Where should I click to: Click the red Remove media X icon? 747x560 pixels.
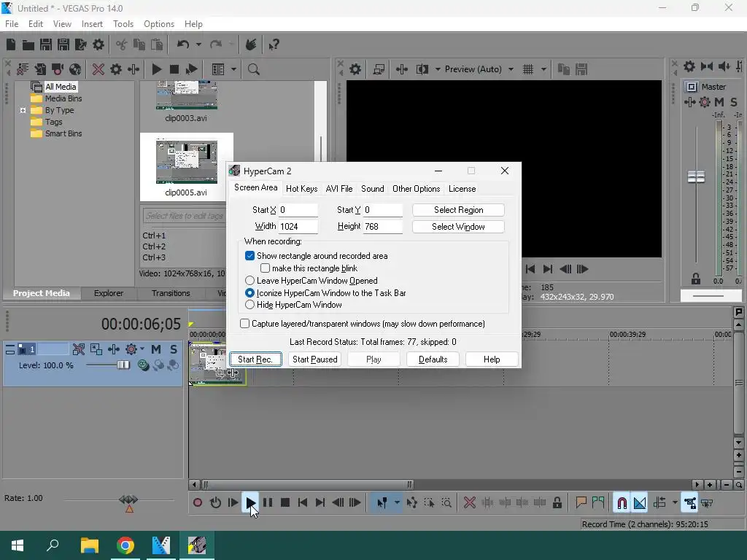coord(98,69)
